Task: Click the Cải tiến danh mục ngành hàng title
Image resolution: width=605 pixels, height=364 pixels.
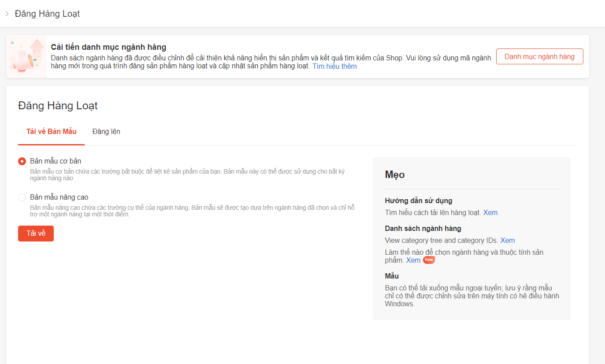Action: 108,47
